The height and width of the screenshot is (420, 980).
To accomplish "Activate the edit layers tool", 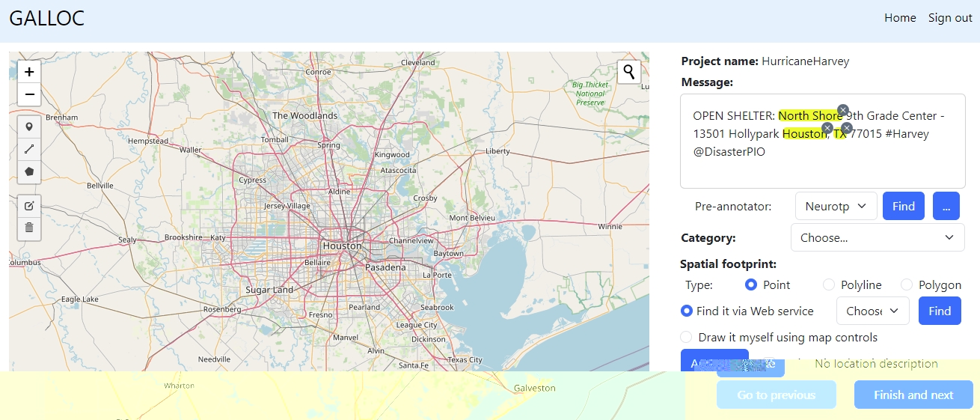I will pos(29,206).
